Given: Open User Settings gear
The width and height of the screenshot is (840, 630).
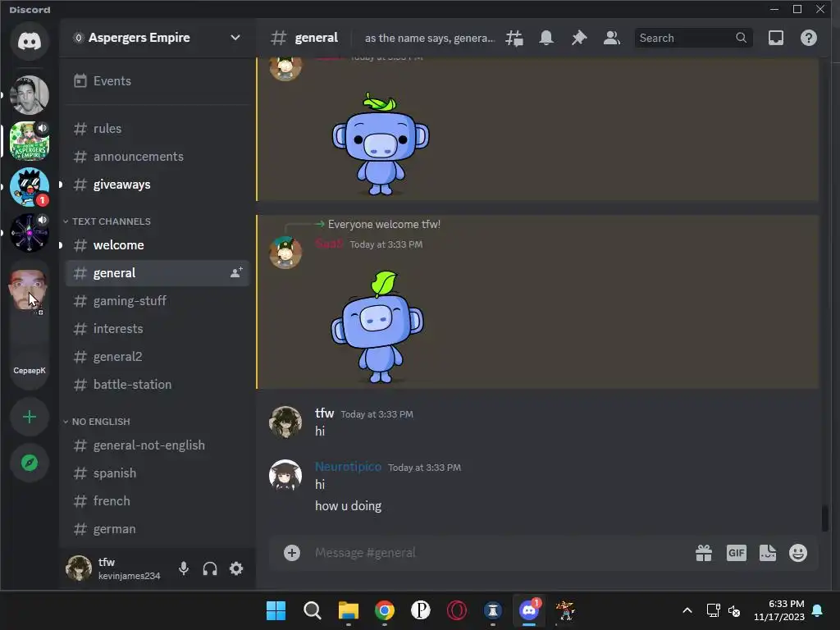Looking at the screenshot, I should pyautogui.click(x=236, y=568).
